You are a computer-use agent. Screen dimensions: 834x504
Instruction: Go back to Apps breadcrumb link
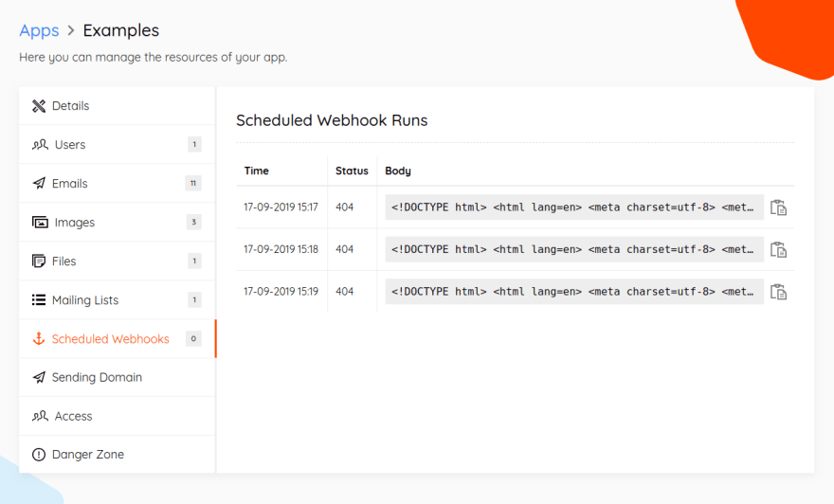click(40, 31)
